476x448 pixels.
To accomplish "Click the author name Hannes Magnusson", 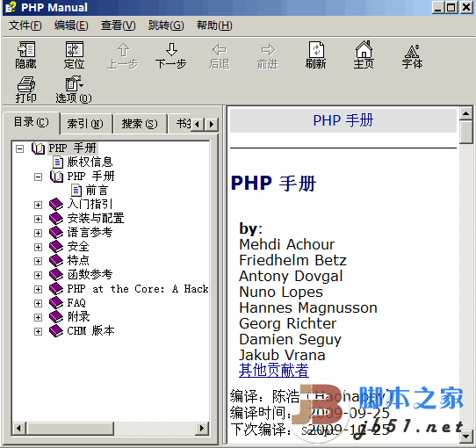I will tap(308, 308).
